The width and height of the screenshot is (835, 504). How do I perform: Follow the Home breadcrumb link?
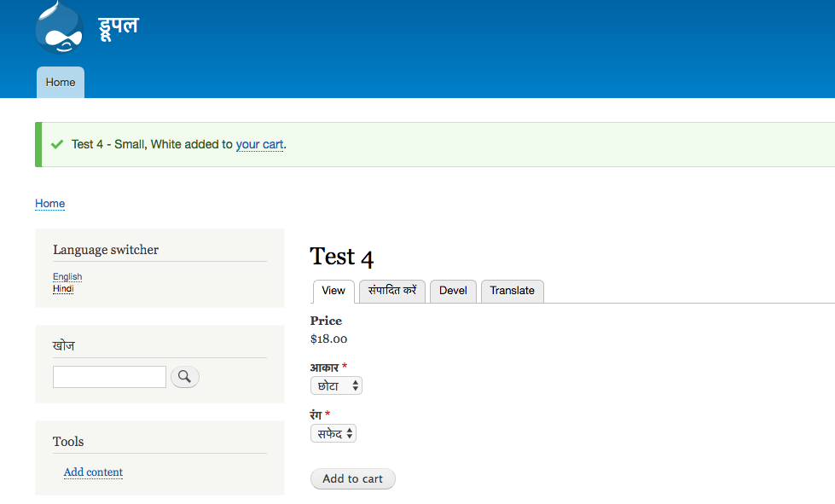tap(49, 204)
